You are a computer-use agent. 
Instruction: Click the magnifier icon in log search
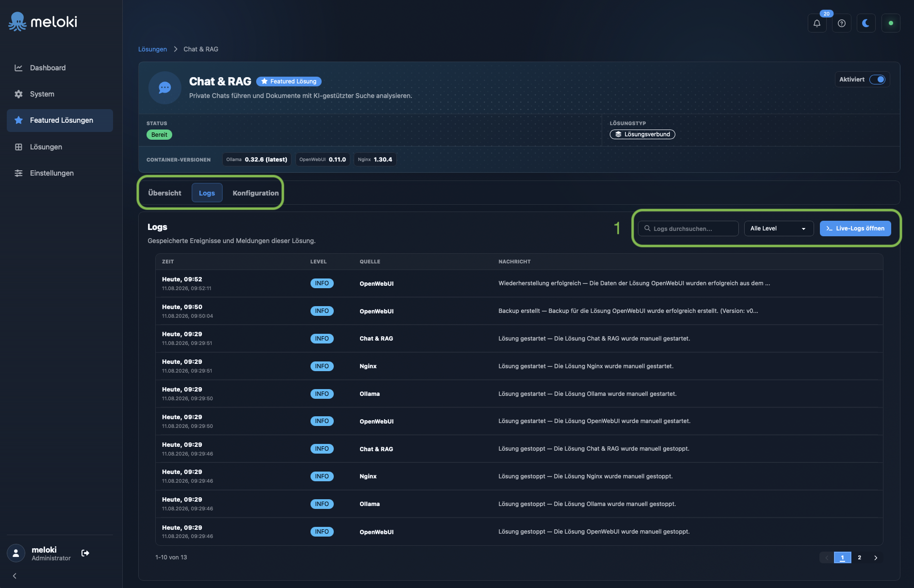pyautogui.click(x=647, y=229)
